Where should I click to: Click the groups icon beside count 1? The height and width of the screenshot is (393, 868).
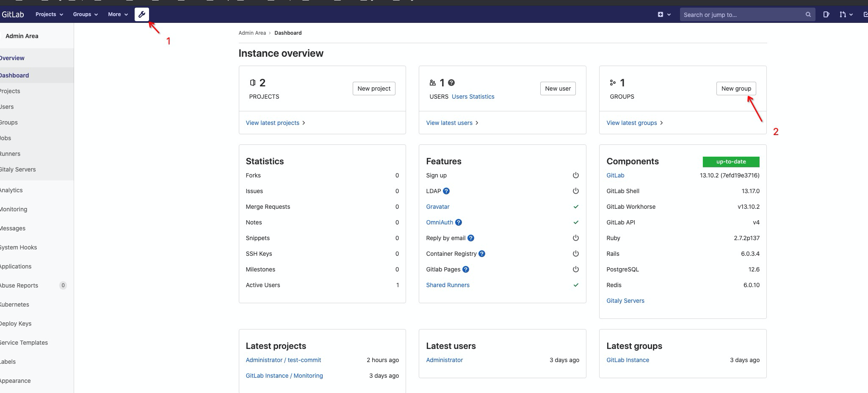[613, 83]
